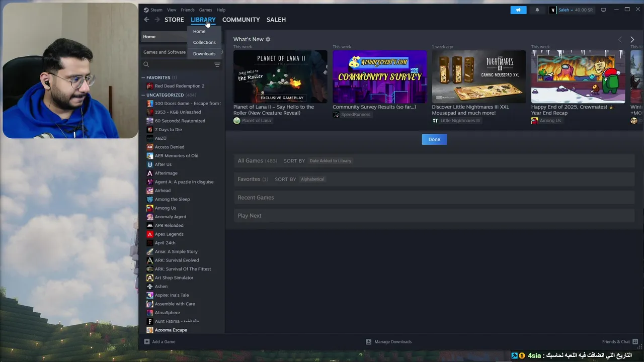
Task: Open Community Survey news thumbnail
Action: (x=379, y=77)
